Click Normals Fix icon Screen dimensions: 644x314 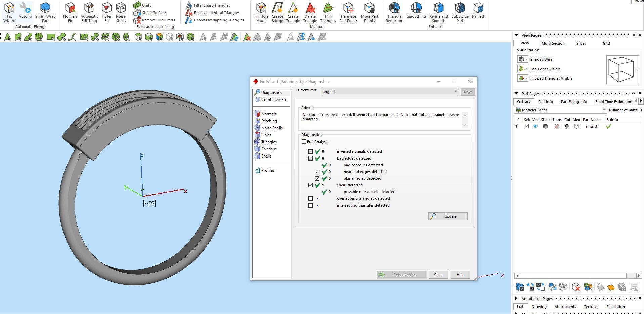coord(70,12)
